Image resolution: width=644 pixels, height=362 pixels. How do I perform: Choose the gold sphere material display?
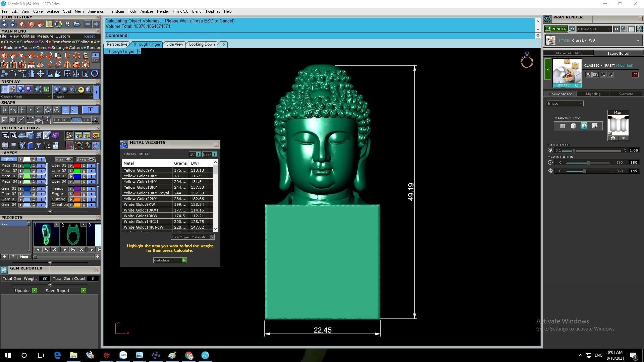click(x=81, y=89)
